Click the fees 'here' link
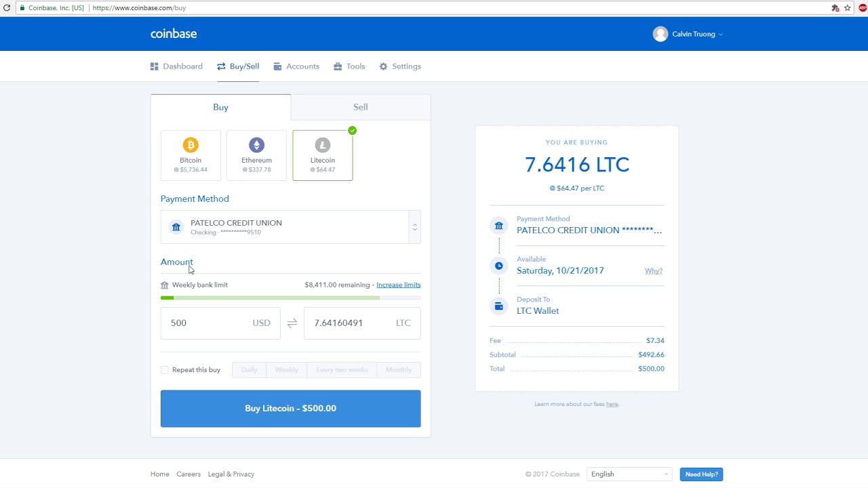 point(612,405)
